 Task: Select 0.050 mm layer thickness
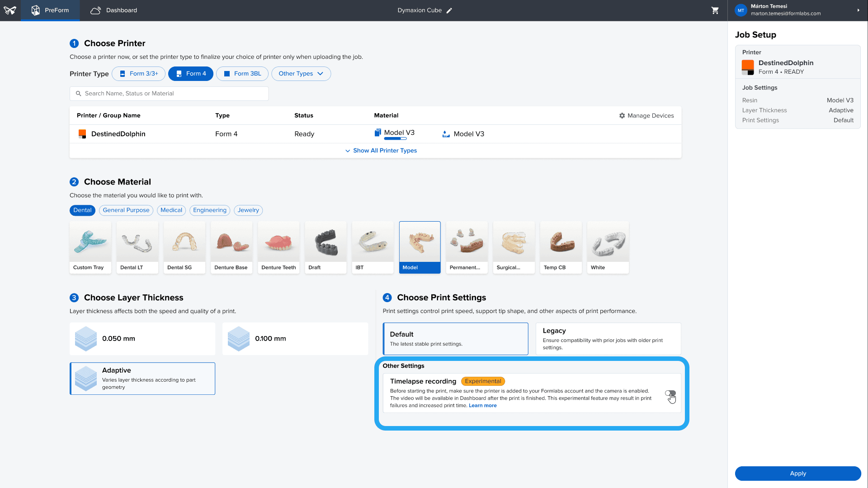click(x=142, y=339)
